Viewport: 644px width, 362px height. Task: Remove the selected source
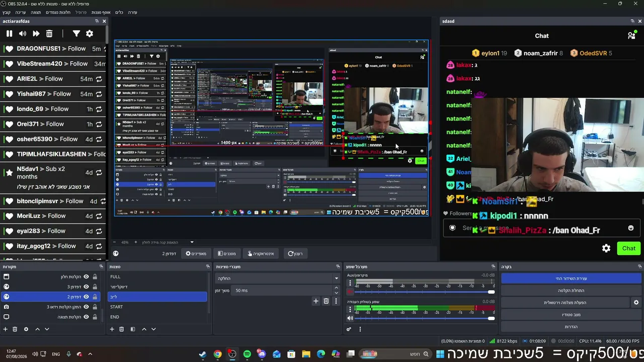(15, 329)
